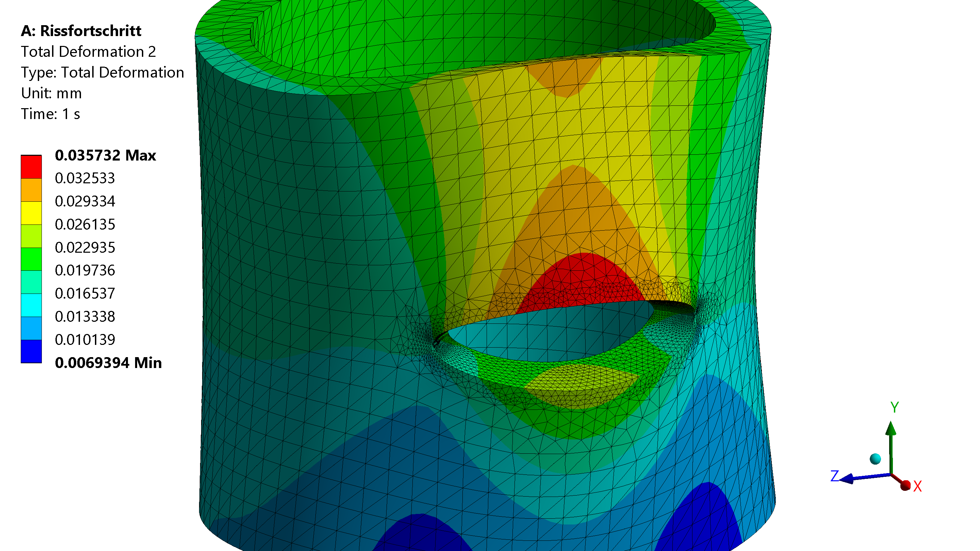Select the yellow legend color band
Viewport: 980px width, 551px height.
point(31,213)
